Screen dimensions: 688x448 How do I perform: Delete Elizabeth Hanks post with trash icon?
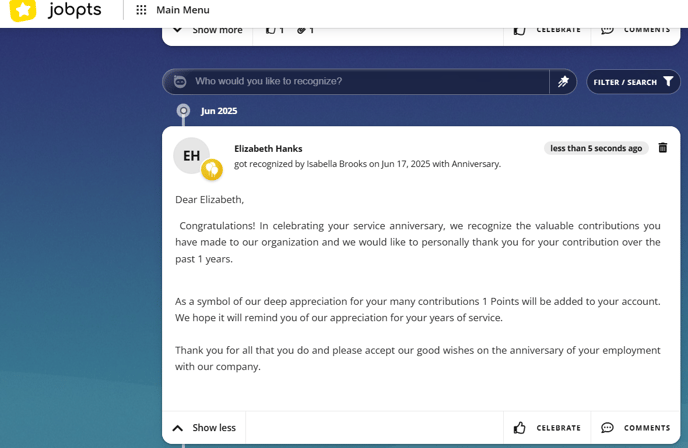(663, 148)
